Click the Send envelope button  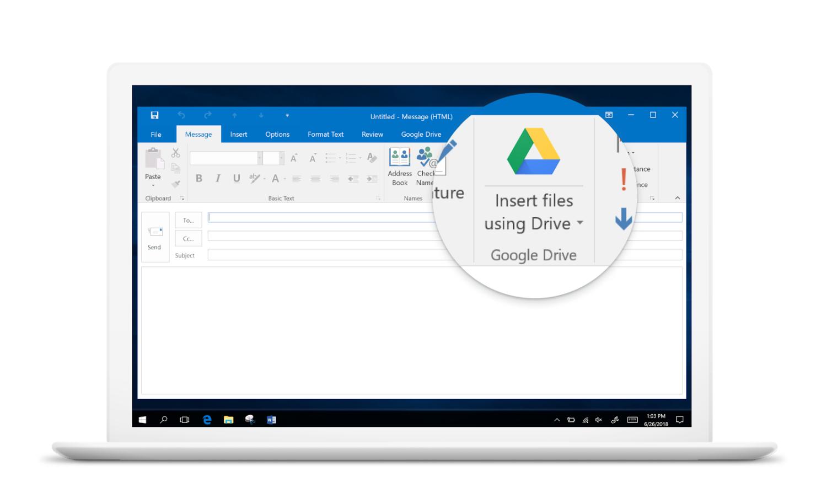point(155,237)
